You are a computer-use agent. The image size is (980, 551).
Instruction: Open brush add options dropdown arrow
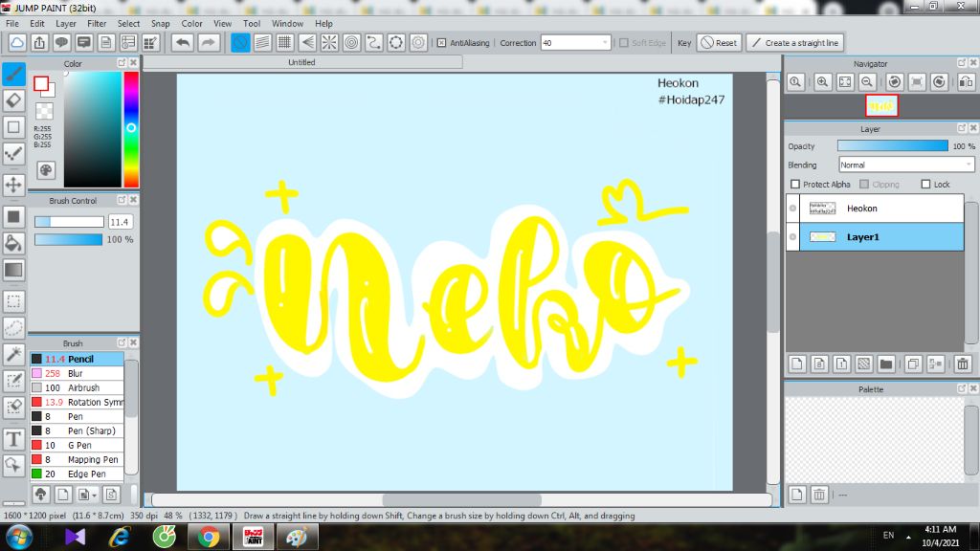[94, 496]
